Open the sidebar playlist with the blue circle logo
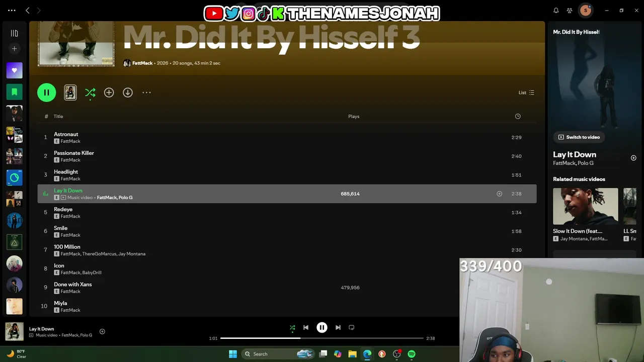 [14, 177]
